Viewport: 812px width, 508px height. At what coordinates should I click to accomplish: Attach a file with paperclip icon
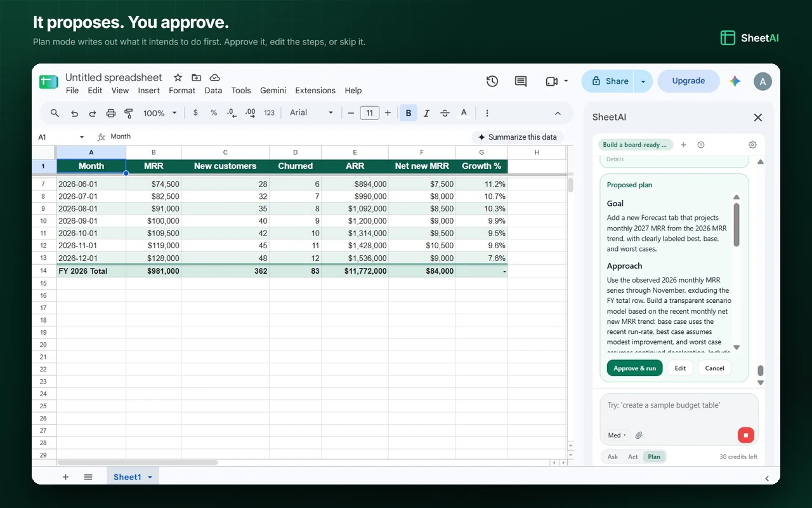pyautogui.click(x=639, y=436)
